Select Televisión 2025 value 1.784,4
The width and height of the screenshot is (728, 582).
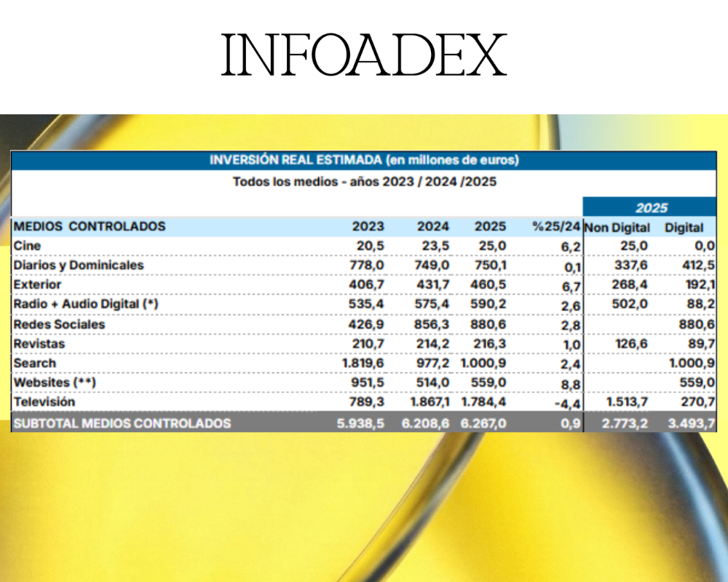pos(483,402)
